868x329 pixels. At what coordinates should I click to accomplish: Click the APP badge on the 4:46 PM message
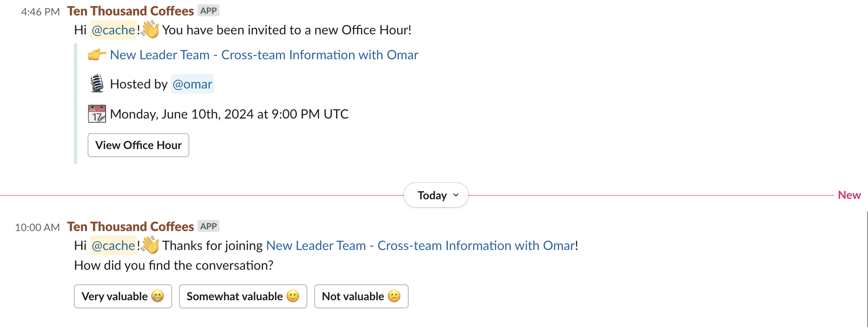tap(209, 11)
